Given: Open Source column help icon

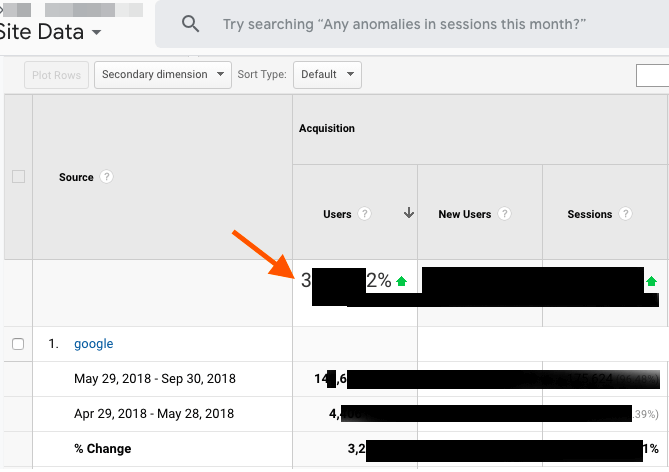Looking at the screenshot, I should (x=107, y=177).
